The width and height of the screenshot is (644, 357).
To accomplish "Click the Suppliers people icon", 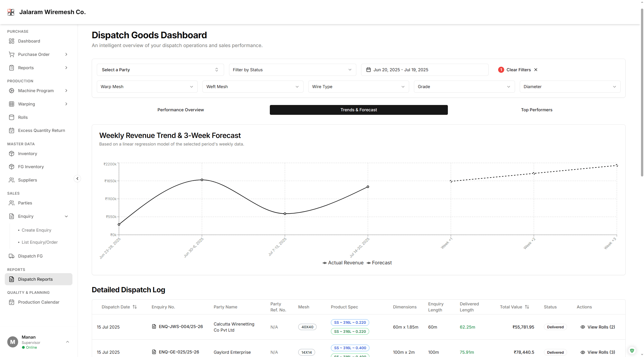I will pos(12,180).
